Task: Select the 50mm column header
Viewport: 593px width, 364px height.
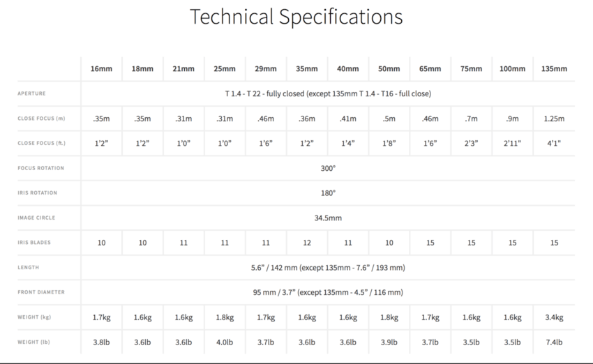Action: [x=389, y=69]
